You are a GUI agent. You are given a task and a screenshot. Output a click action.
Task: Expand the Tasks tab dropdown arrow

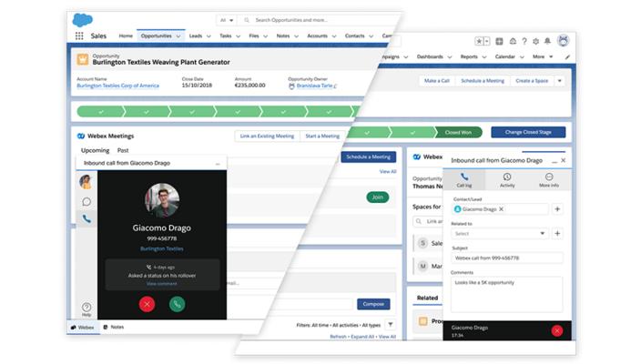coord(238,36)
